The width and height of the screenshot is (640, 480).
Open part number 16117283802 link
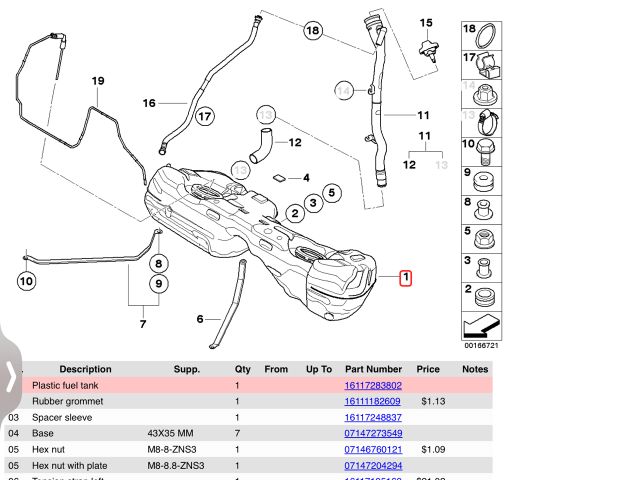tap(373, 385)
